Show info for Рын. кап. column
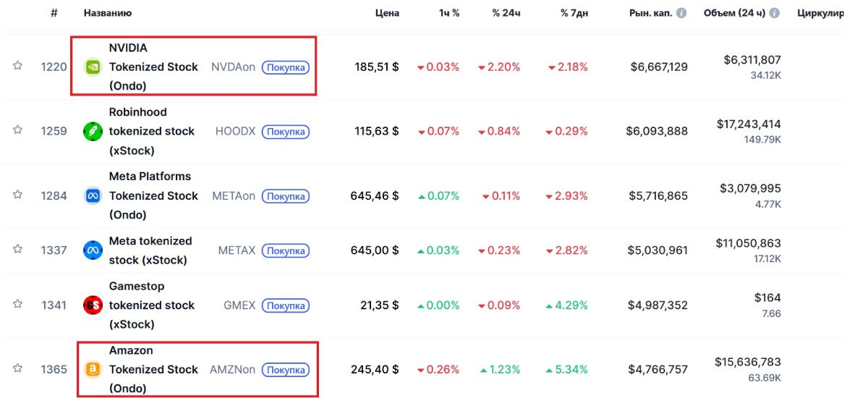Viewport: 868px width, 398px height. [x=681, y=13]
